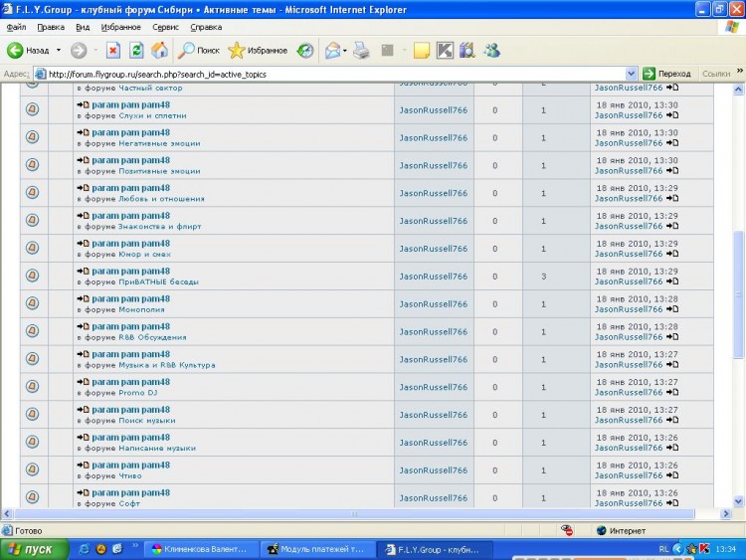Click inside the address URL field
The height and width of the screenshot is (560, 746).
[x=333, y=74]
